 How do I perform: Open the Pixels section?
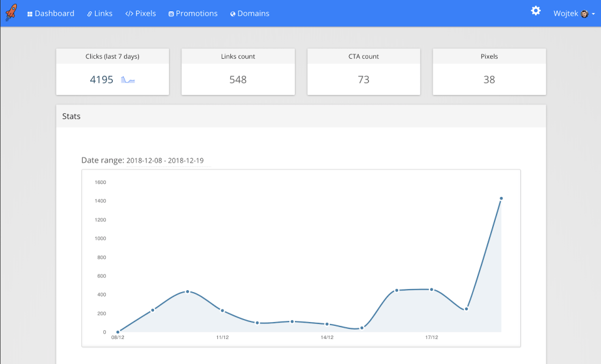pyautogui.click(x=141, y=13)
